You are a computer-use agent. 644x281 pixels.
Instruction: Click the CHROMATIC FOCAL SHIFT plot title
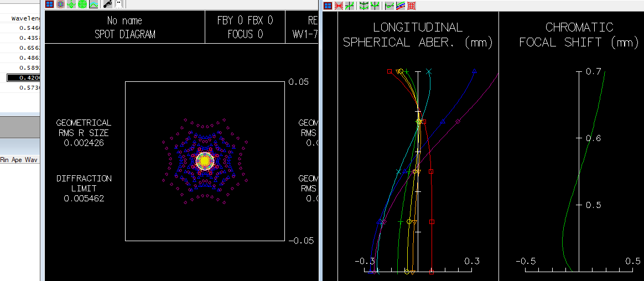pos(579,35)
